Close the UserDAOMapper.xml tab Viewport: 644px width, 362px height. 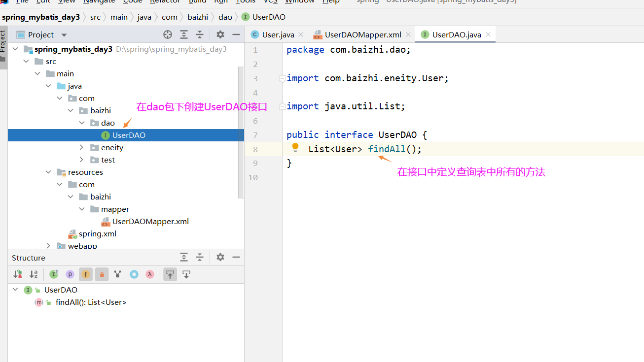click(408, 35)
